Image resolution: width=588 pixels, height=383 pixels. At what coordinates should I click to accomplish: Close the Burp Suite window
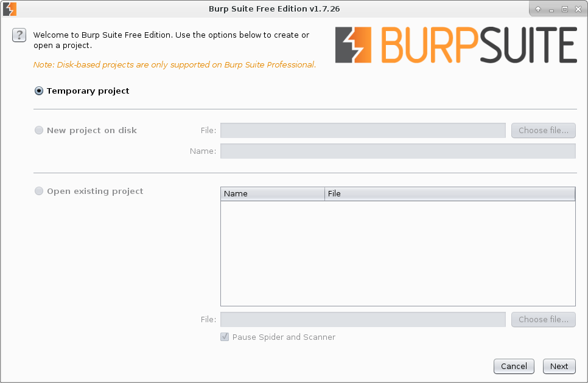(x=578, y=9)
